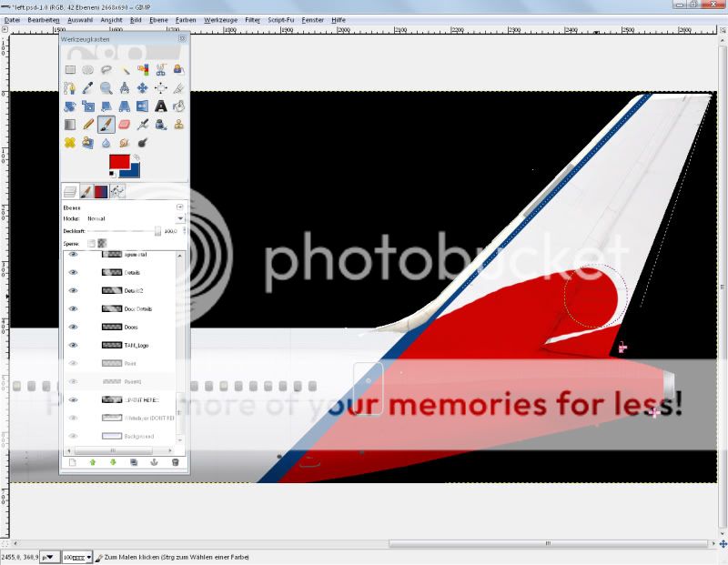This screenshot has width=728, height=565.
Task: Show the Background layer via eye icon
Action: 74,436
